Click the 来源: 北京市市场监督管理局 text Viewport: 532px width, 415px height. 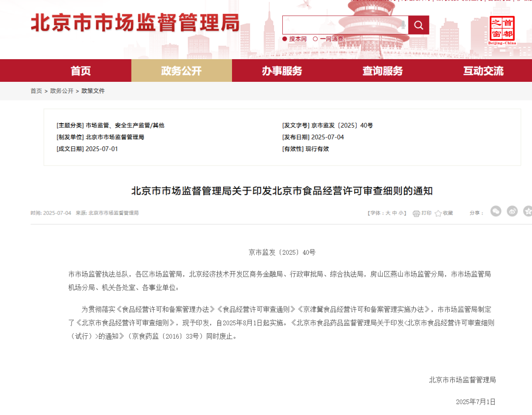[x=107, y=213]
